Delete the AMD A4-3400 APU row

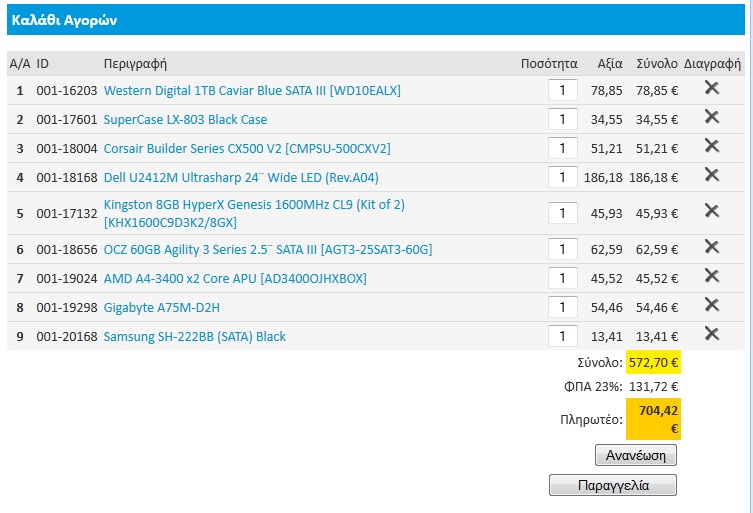point(712,276)
